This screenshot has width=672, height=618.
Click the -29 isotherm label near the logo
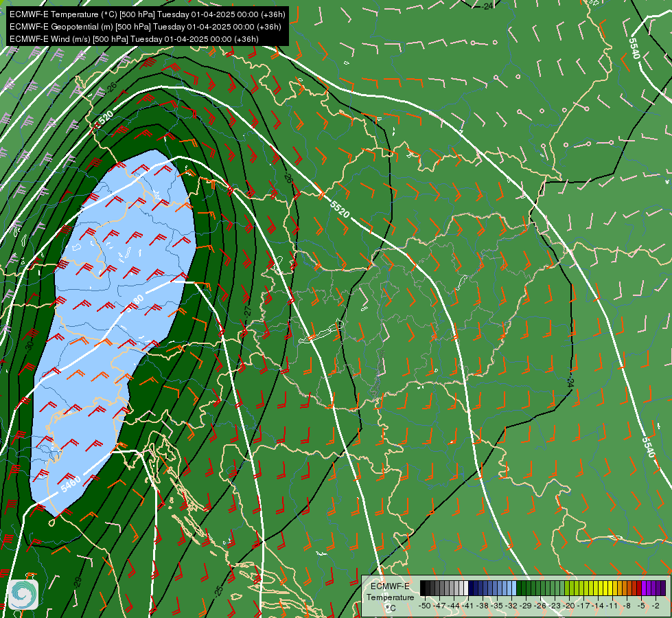tap(78, 582)
